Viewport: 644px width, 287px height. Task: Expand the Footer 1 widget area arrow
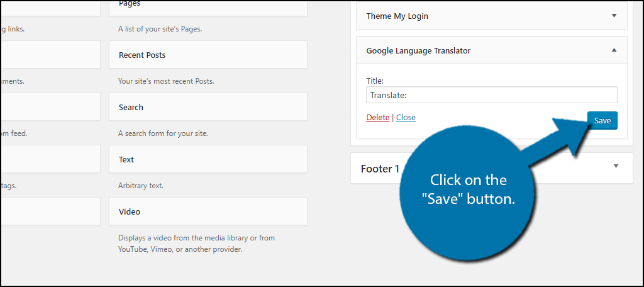(616, 166)
